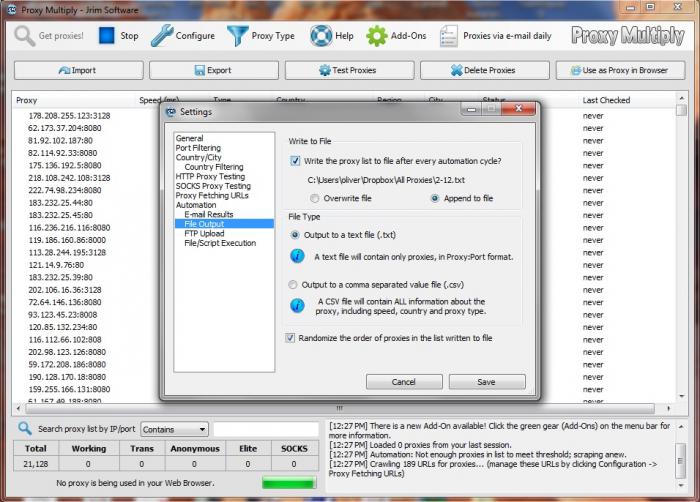This screenshot has width=700, height=502.
Task: Click the Export button
Action: pos(214,70)
